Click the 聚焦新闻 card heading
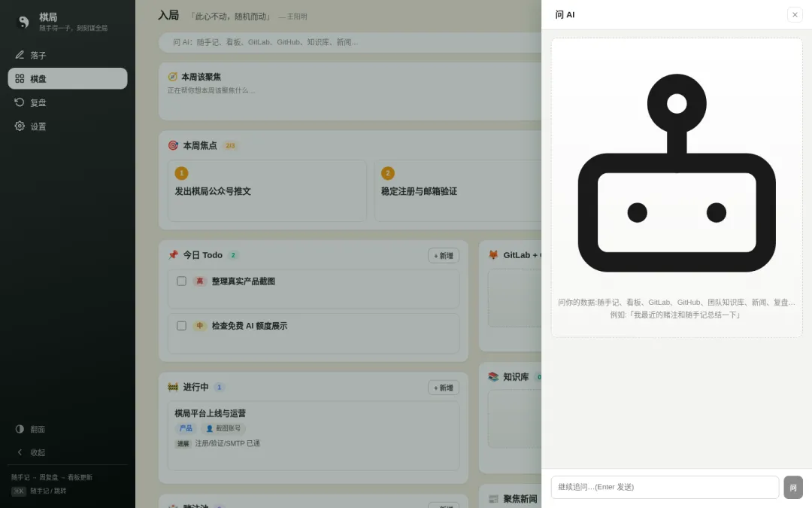812x508 pixels. pos(520,499)
